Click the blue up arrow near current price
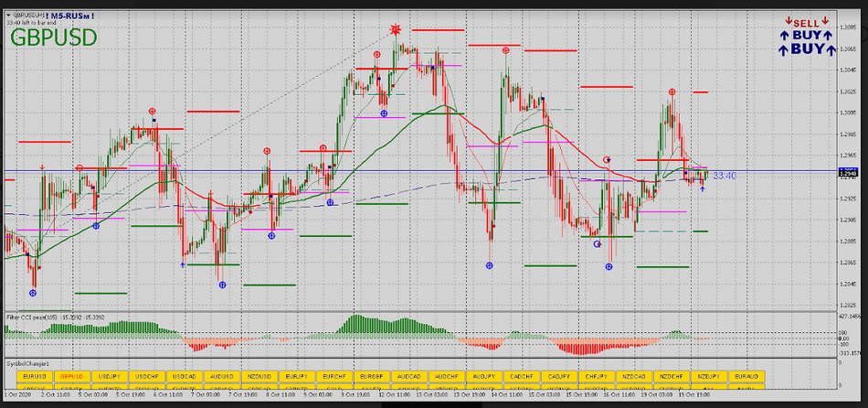Image resolution: width=868 pixels, height=408 pixels. tap(702, 188)
